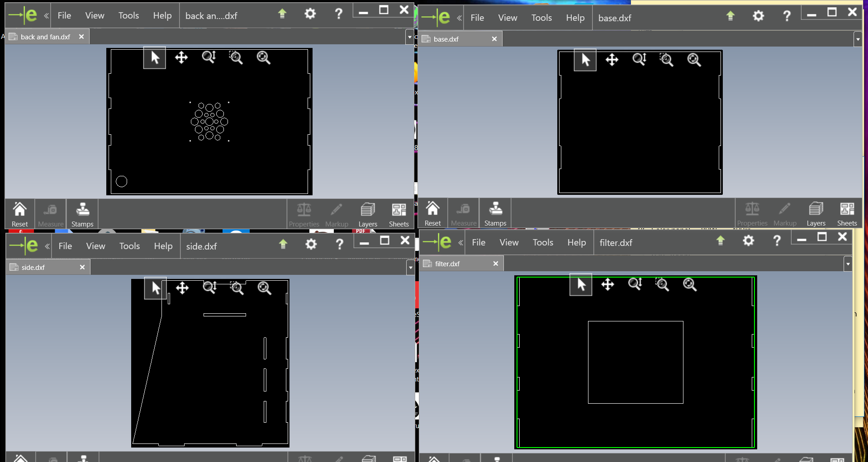Open Layers panel in base.dxf window
The width and height of the screenshot is (868, 462).
tap(816, 214)
